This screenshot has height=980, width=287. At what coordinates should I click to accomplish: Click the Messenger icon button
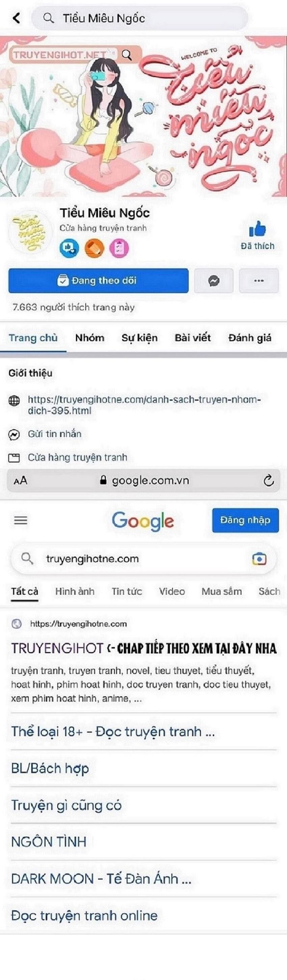[214, 281]
